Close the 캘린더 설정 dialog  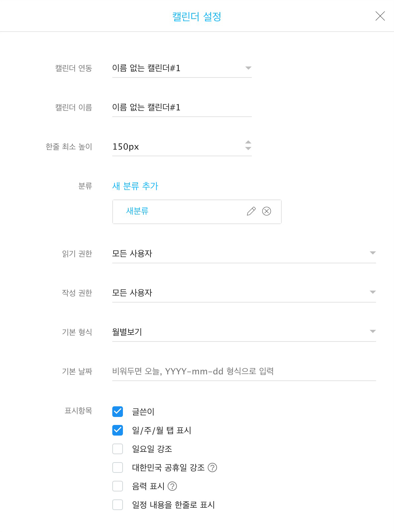[x=380, y=16]
